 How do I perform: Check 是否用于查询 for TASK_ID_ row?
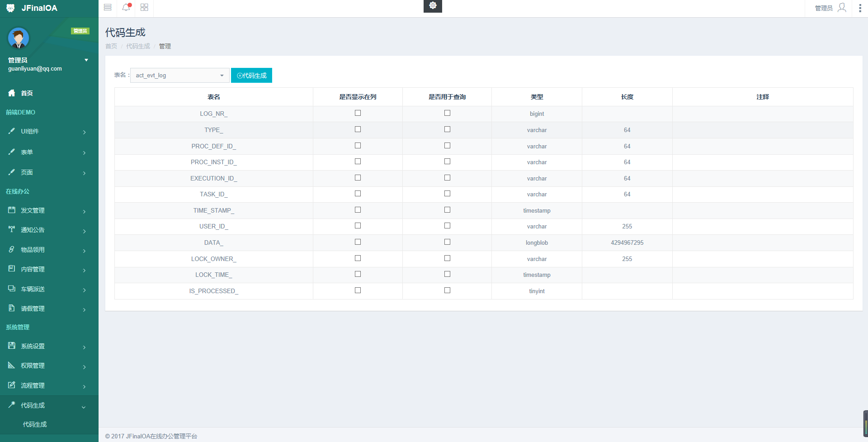(447, 194)
